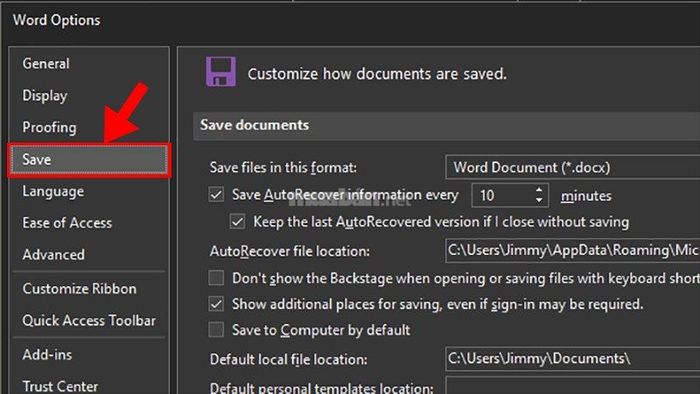700x394 pixels.
Task: Open the Advanced options category
Action: pos(53,255)
